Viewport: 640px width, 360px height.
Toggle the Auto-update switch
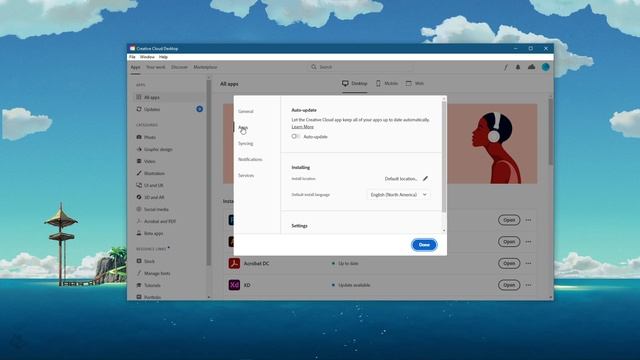(296, 136)
